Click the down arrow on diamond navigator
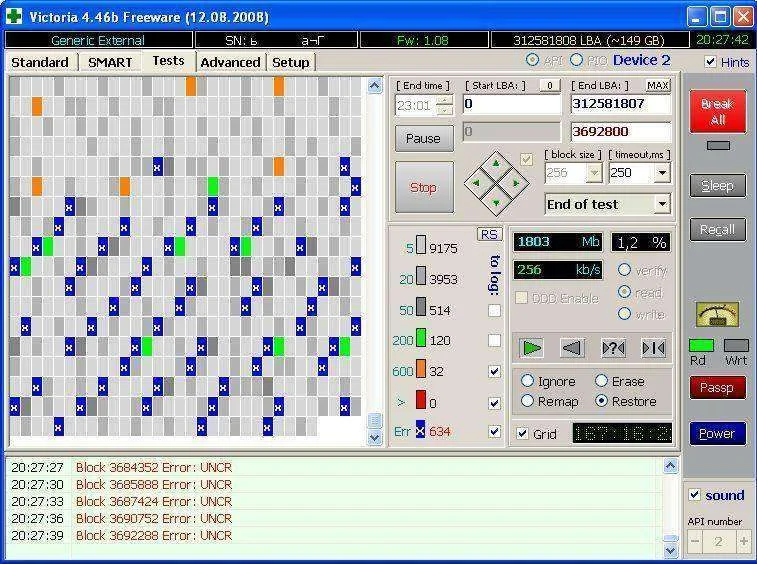This screenshot has height=564, width=757. (x=496, y=202)
